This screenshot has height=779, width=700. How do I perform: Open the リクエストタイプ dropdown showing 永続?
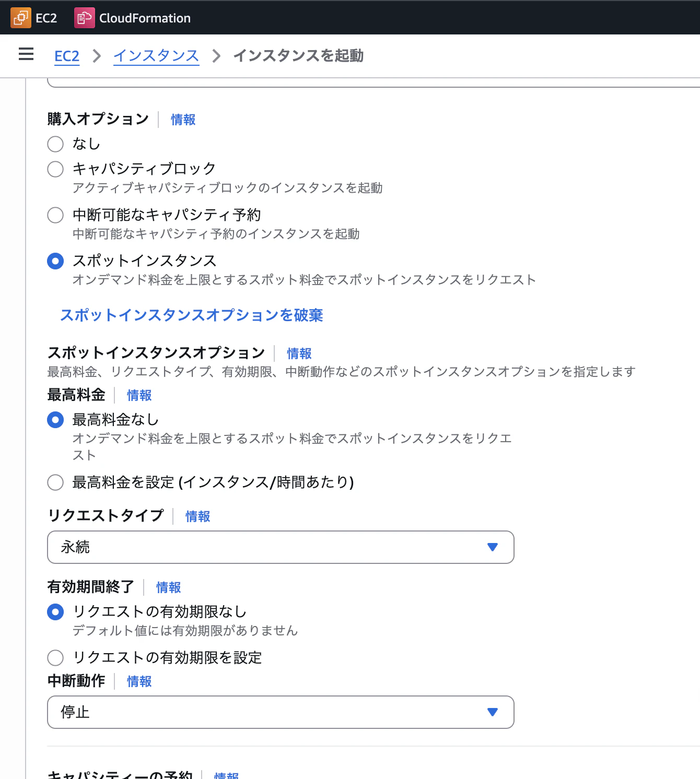[x=281, y=547]
